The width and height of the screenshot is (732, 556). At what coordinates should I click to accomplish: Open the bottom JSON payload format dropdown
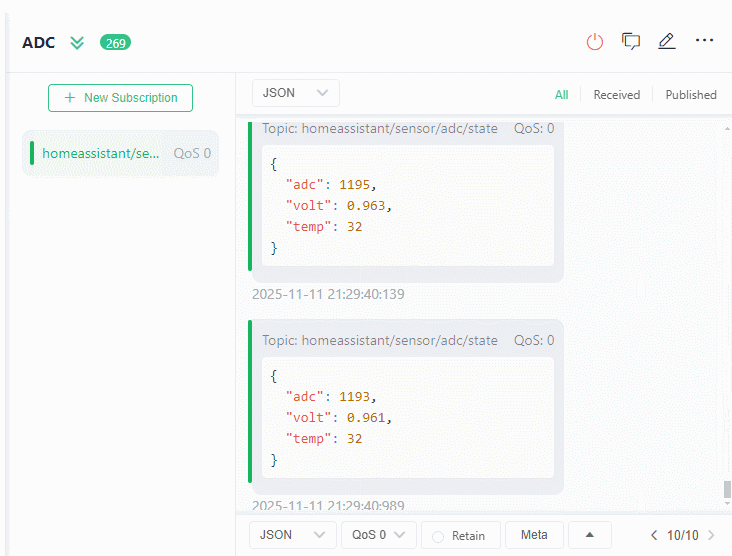(293, 535)
